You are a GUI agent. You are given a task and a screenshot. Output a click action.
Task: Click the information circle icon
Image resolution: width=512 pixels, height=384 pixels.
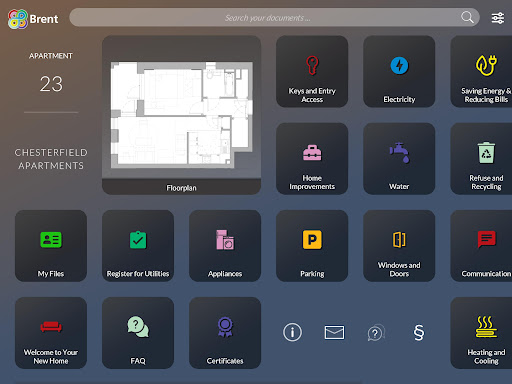292,332
